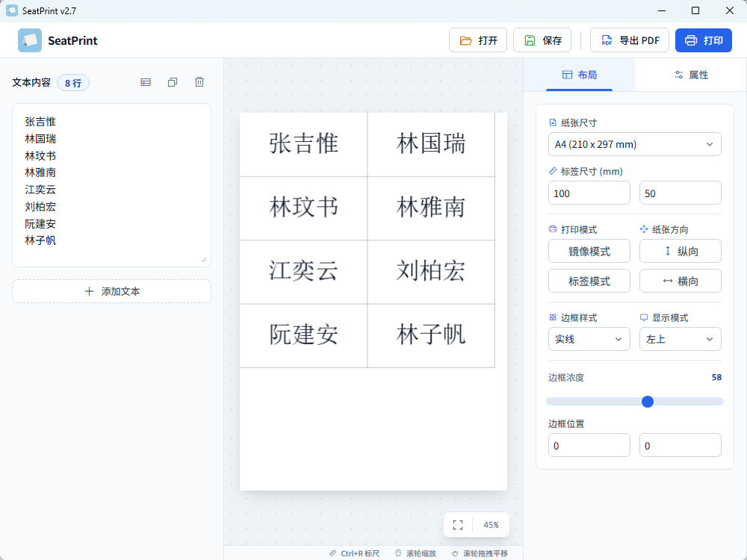Export to PDF with 导出 PDF button
747x560 pixels.
(629, 40)
